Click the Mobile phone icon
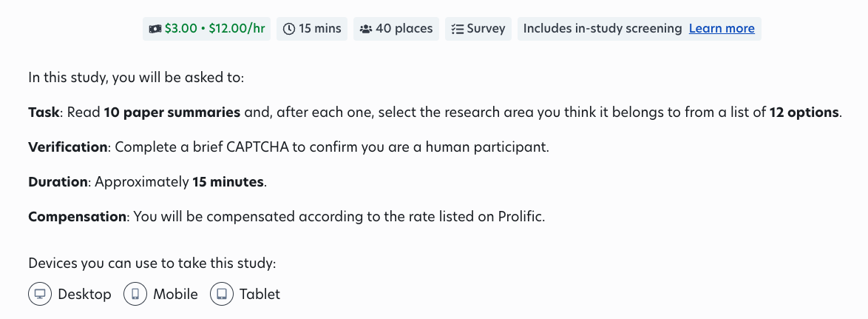Image resolution: width=868 pixels, height=319 pixels. [135, 294]
